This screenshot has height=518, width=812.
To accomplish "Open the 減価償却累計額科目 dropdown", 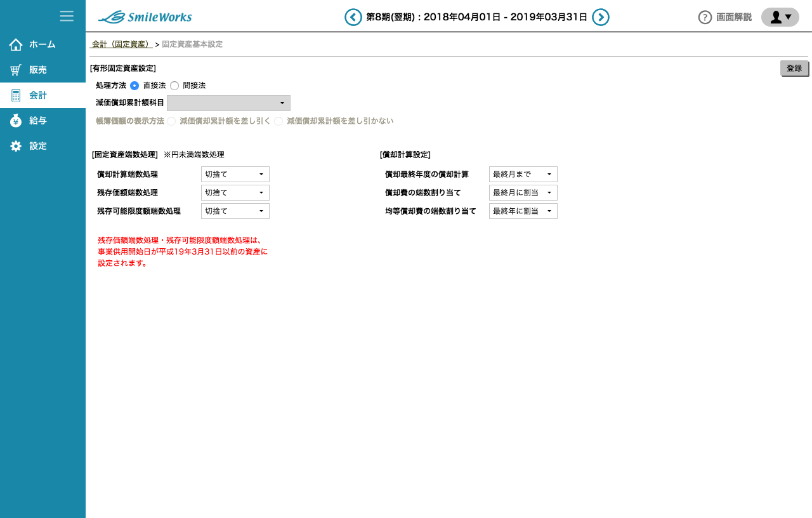I will (228, 103).
